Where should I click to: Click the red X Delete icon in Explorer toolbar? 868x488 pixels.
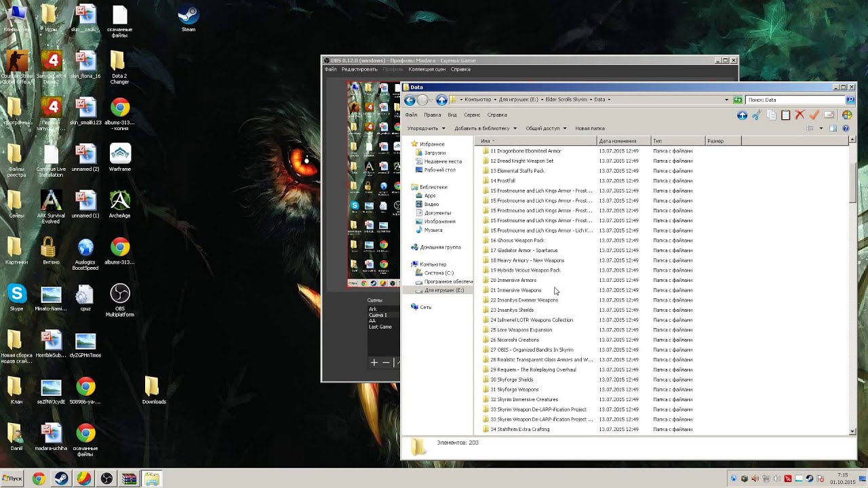(x=800, y=115)
